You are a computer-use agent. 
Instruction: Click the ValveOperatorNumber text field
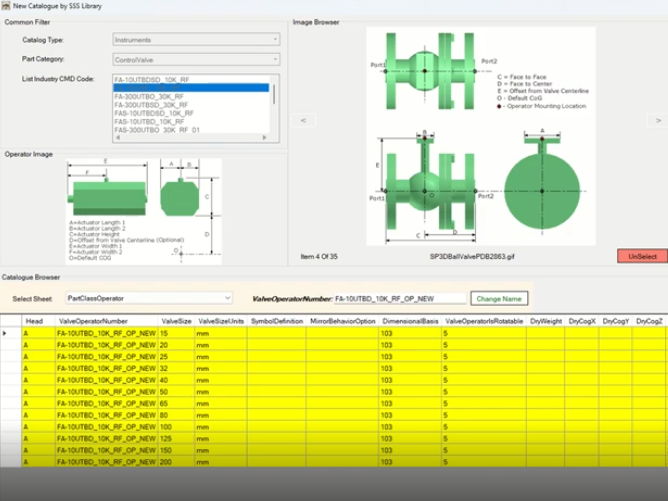click(x=398, y=298)
